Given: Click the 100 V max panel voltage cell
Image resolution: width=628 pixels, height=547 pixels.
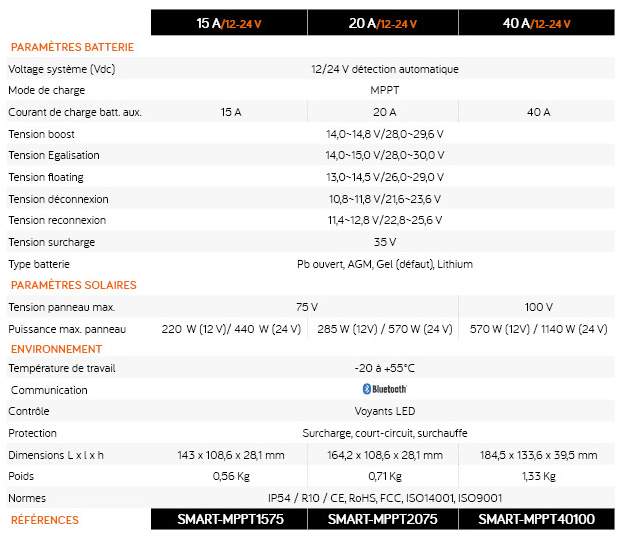Looking at the screenshot, I should (538, 307).
